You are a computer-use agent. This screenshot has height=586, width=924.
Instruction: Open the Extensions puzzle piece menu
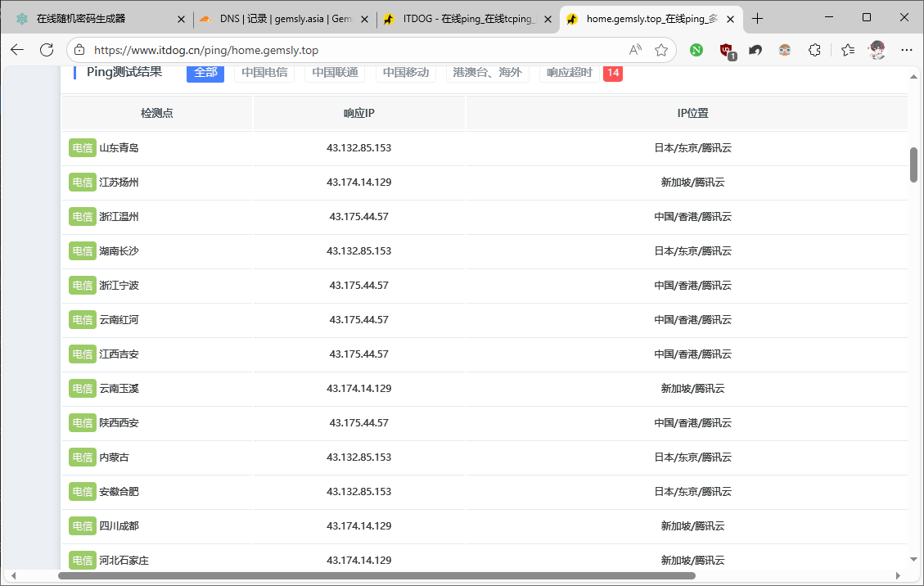tap(814, 50)
